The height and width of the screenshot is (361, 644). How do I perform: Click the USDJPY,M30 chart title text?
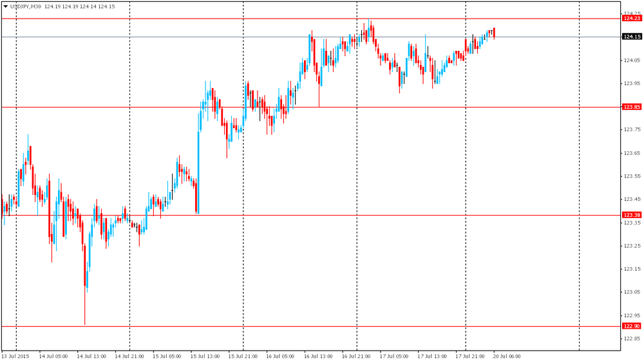click(x=25, y=6)
